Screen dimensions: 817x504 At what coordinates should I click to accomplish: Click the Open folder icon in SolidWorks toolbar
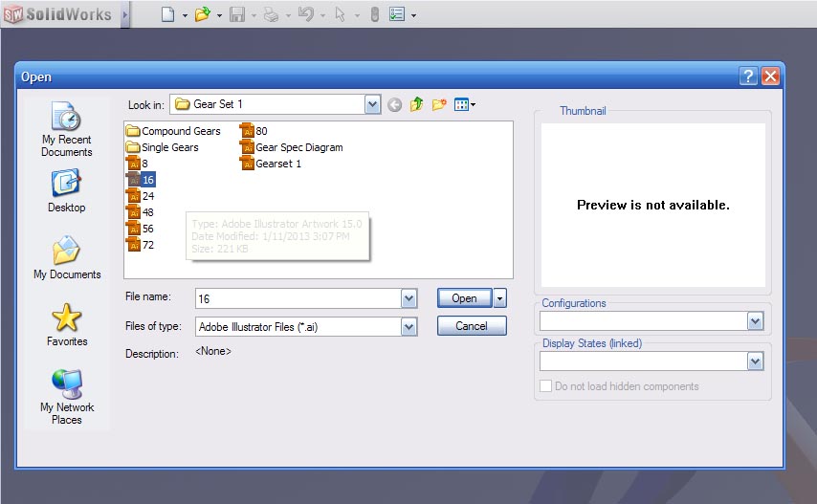pyautogui.click(x=202, y=14)
